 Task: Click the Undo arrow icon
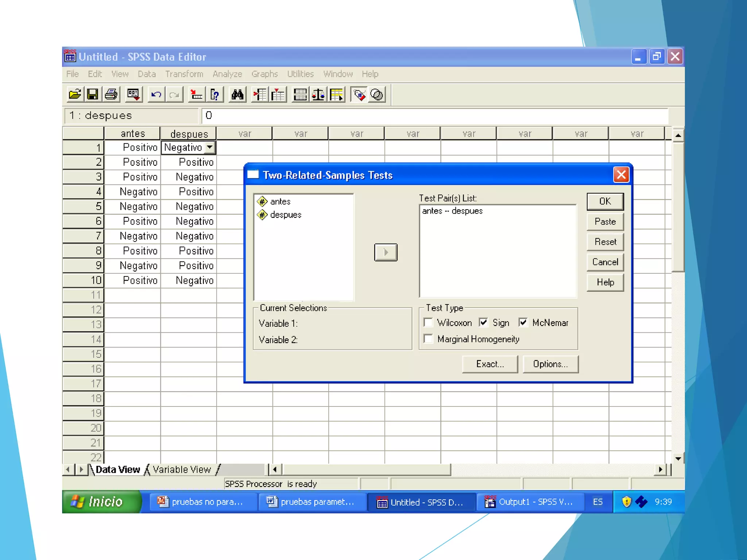click(156, 95)
